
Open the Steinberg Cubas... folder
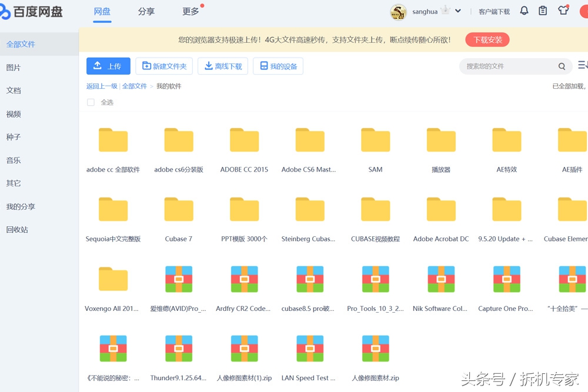310,209
